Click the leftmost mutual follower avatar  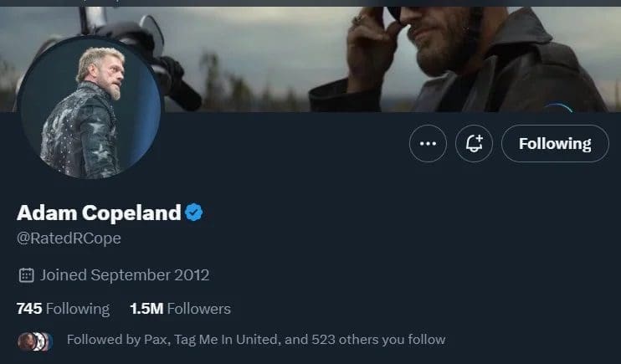tap(25, 341)
